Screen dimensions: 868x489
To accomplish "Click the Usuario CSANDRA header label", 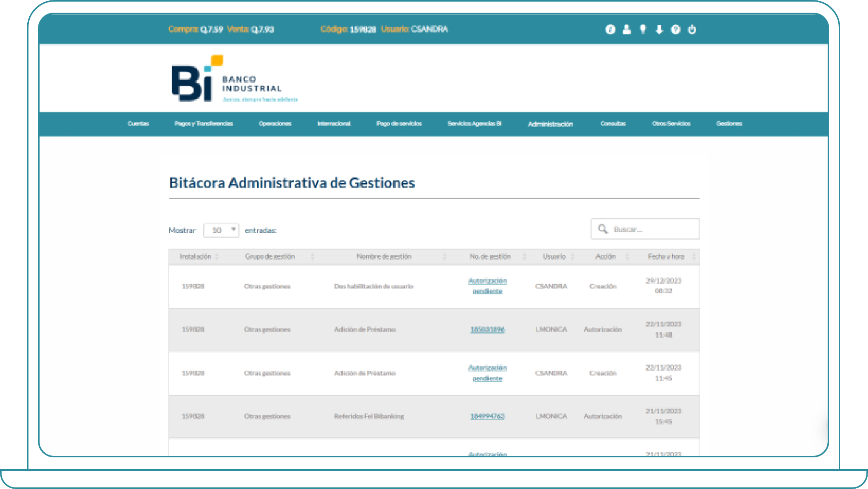I will [x=414, y=29].
